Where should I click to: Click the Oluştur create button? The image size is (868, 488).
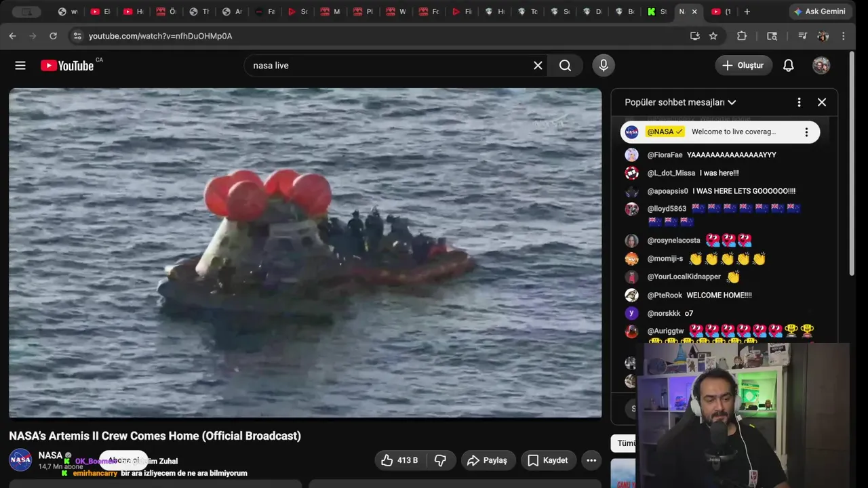click(743, 65)
